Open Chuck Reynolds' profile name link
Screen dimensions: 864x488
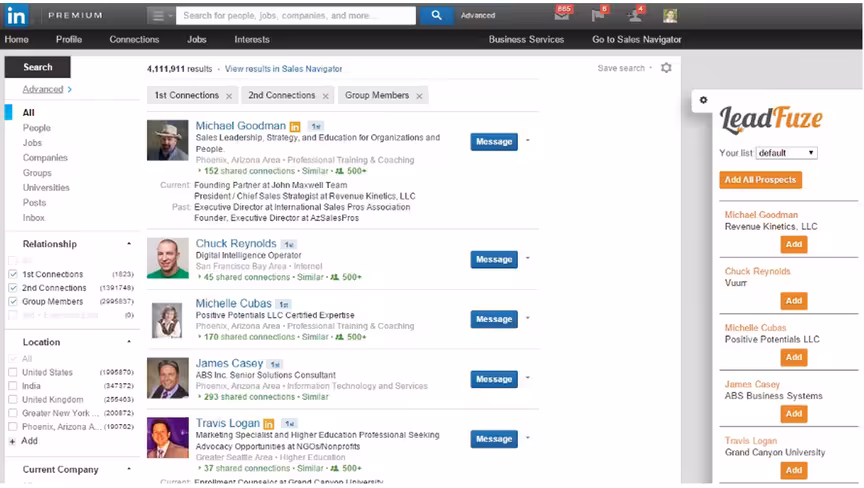pos(236,243)
